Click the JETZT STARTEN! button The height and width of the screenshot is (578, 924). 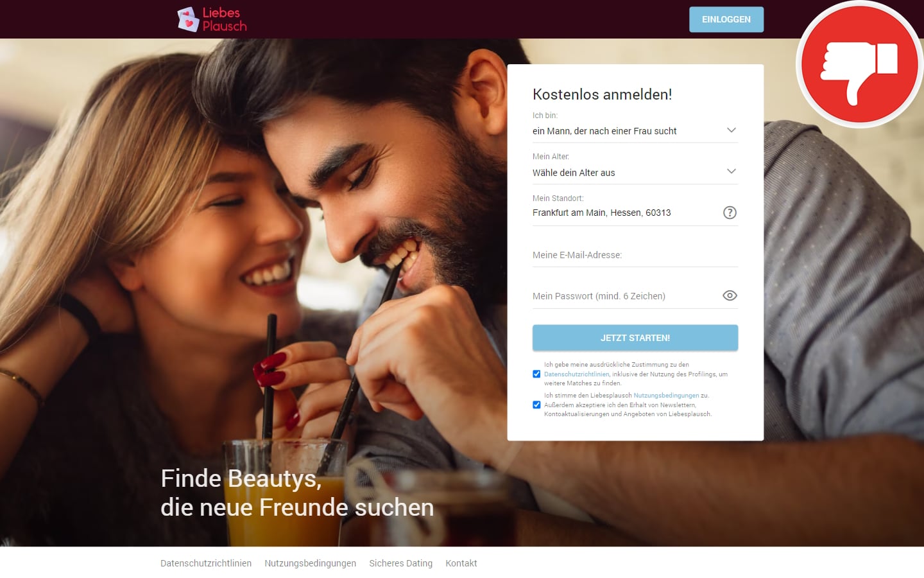635,338
